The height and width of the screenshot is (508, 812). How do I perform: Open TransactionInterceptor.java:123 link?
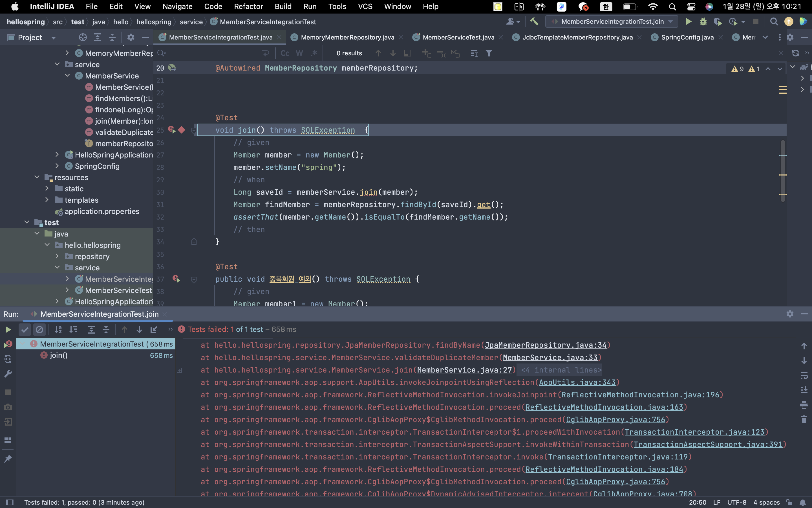[x=694, y=432]
